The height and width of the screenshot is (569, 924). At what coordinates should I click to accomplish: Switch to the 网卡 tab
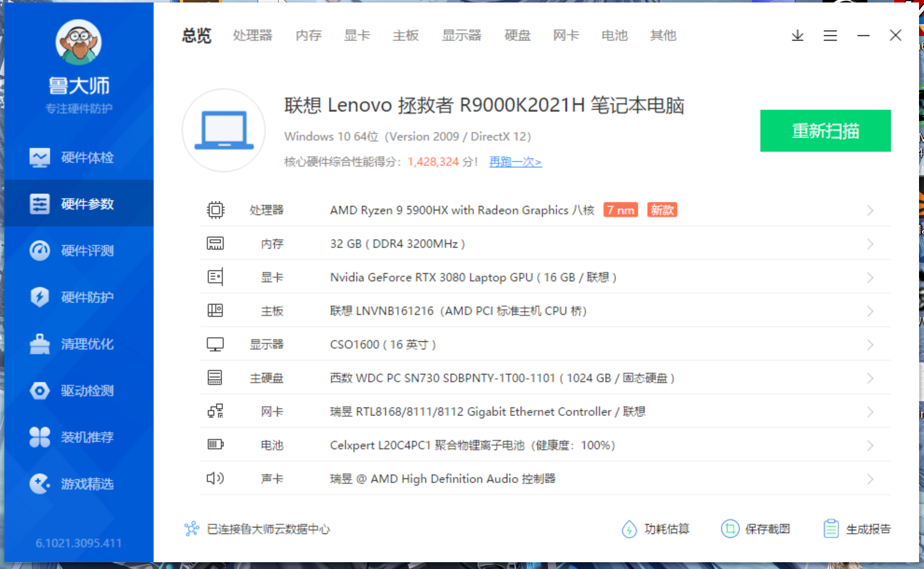pyautogui.click(x=566, y=35)
